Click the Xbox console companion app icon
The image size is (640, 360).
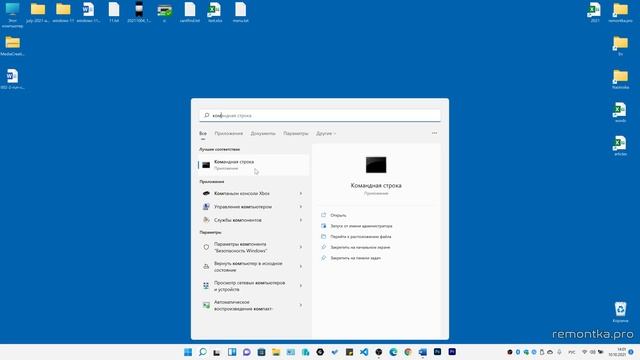(x=206, y=193)
